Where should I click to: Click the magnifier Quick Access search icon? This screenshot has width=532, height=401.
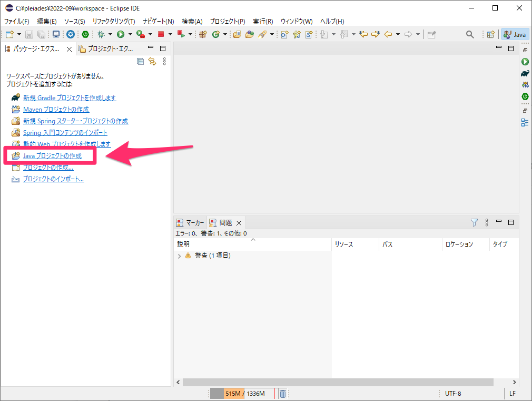point(470,34)
